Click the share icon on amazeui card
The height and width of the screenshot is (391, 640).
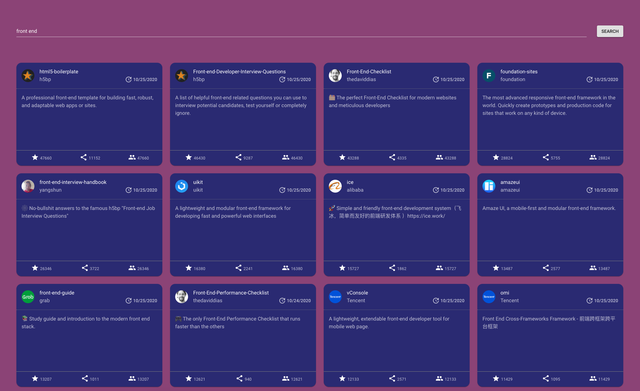(546, 268)
